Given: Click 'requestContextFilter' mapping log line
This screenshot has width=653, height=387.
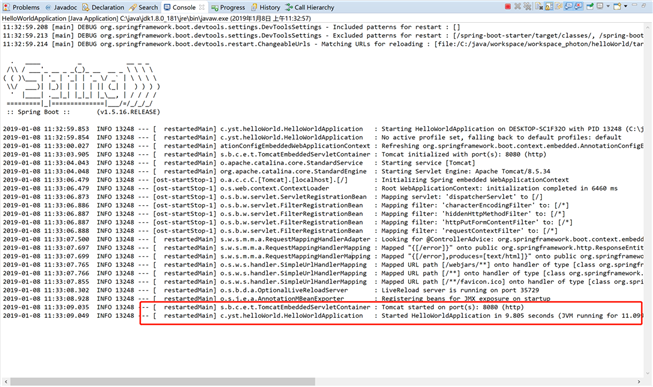Looking at the screenshot, I should click(x=280, y=230).
